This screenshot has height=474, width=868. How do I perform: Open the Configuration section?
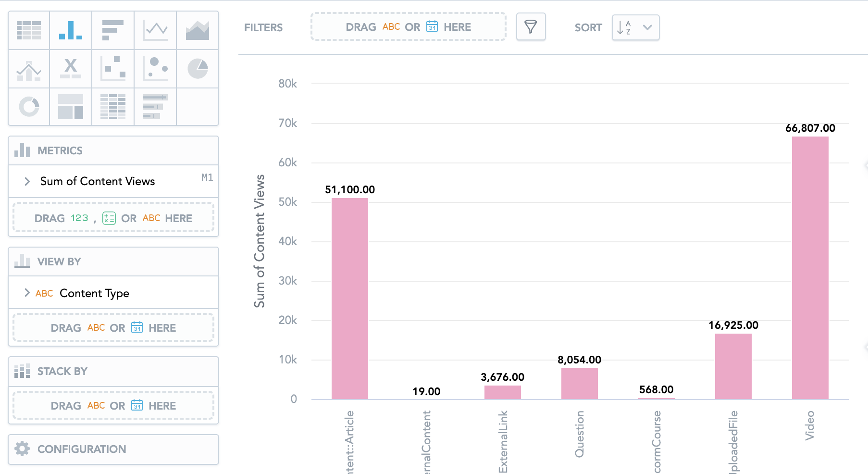pos(113,449)
